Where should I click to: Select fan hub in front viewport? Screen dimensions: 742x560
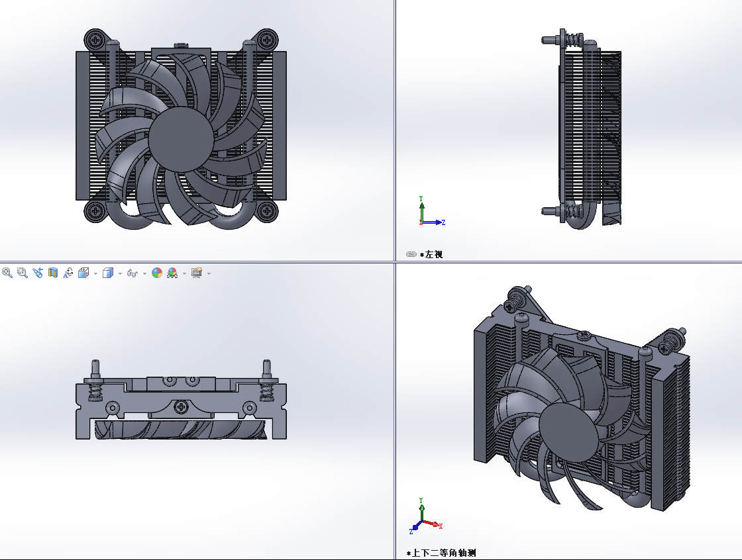tap(180, 139)
